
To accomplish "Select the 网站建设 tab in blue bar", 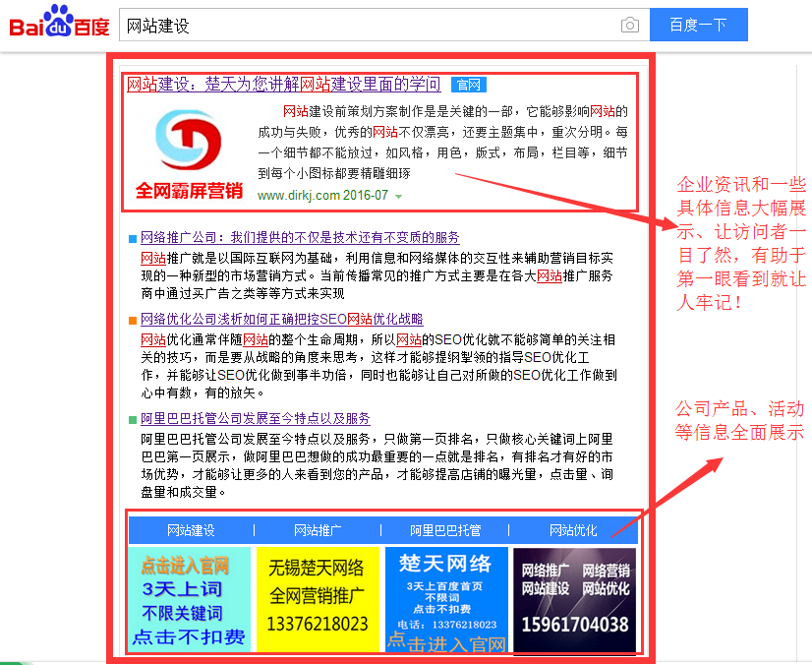I will (191, 530).
